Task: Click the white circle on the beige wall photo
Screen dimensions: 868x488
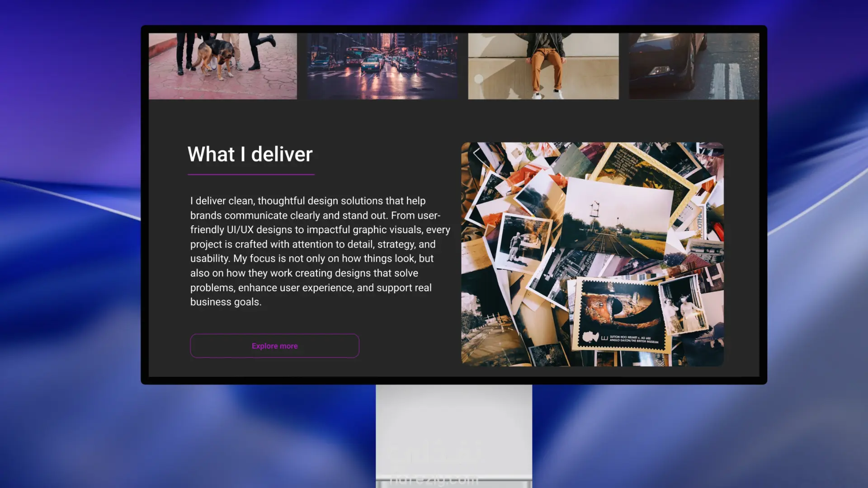Action: click(x=479, y=79)
